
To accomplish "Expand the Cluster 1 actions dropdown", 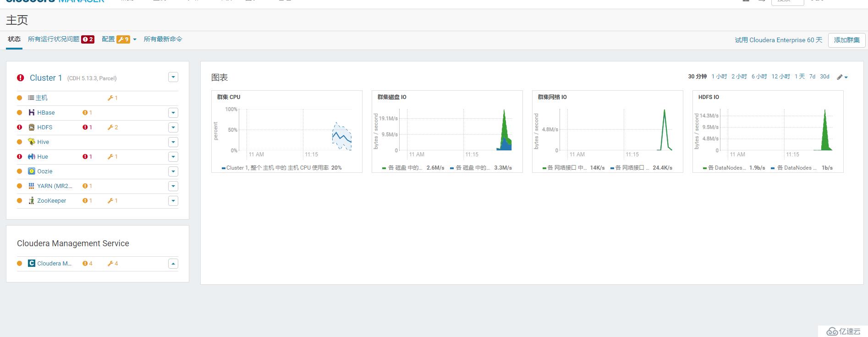I will (173, 77).
